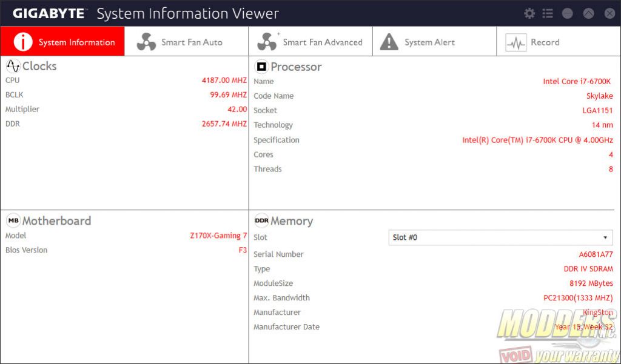
Task: Open the System Alert tab
Action: 434,42
